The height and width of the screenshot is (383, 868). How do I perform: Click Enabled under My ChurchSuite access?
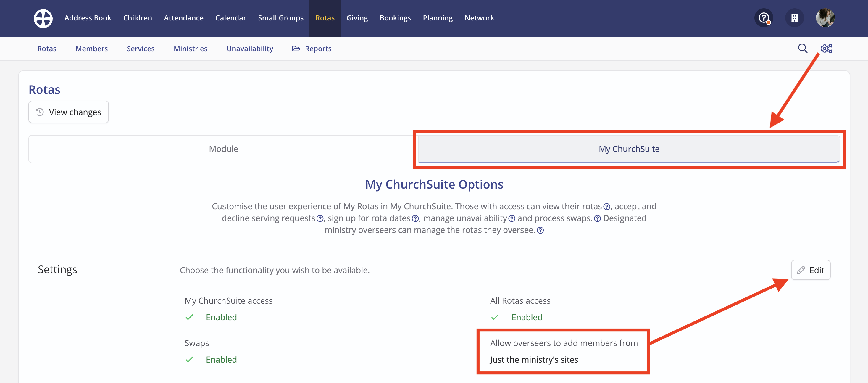[x=221, y=317]
